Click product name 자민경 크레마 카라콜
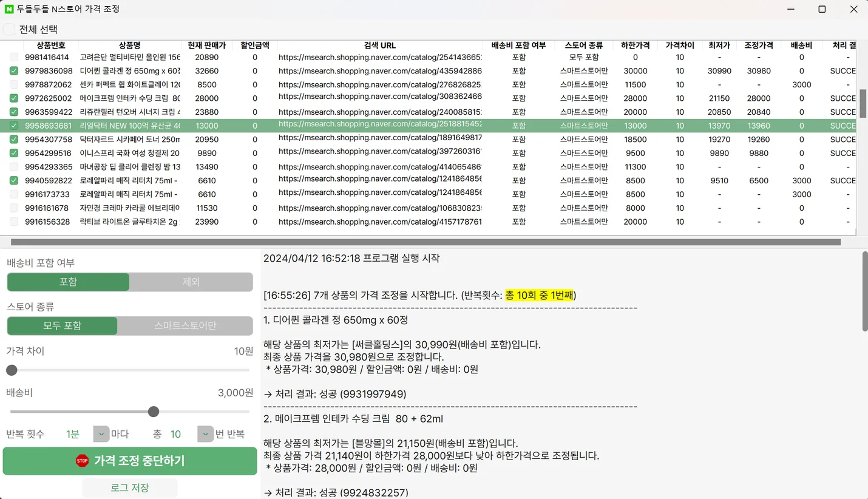The height and width of the screenshot is (499, 868). [x=130, y=208]
